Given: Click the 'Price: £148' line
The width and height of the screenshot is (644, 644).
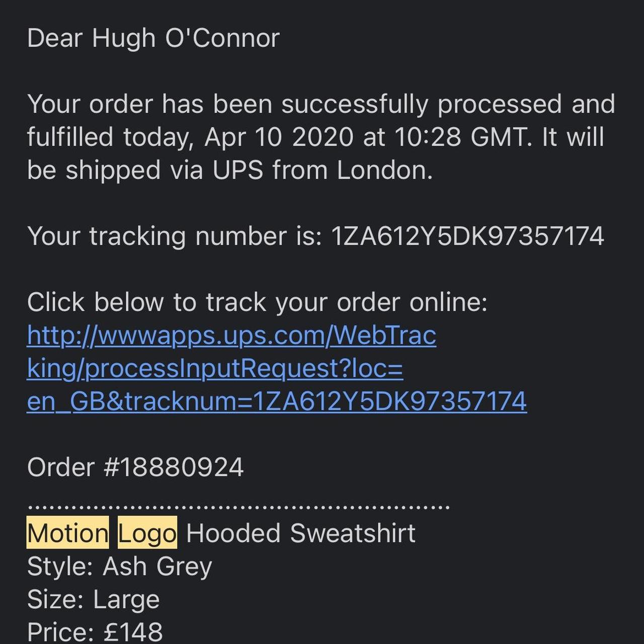Looking at the screenshot, I should tap(95, 632).
